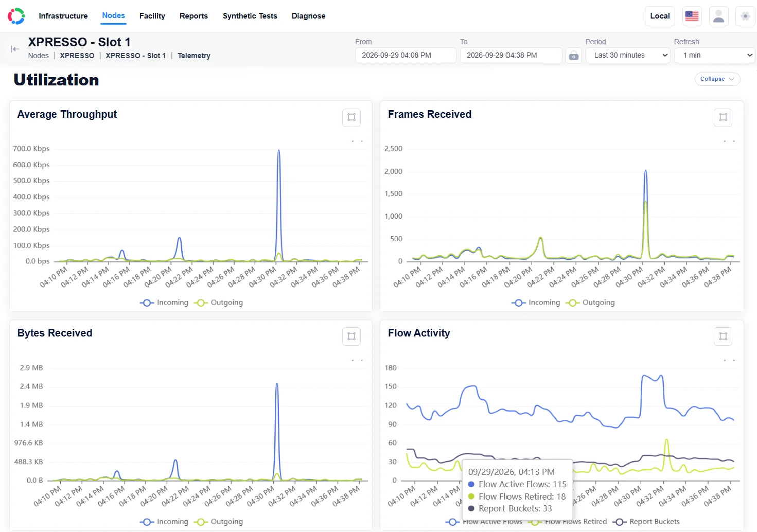
Task: Collapse the sidebar with arrow icon
Action: point(15,49)
